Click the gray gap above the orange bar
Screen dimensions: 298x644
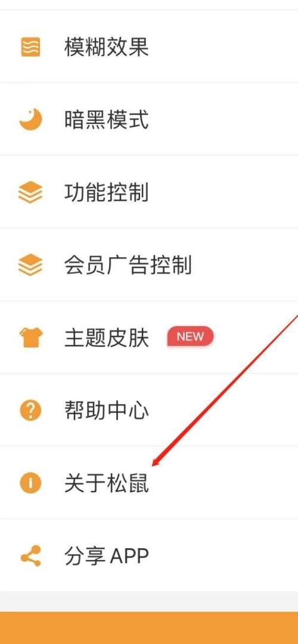(x=149, y=602)
